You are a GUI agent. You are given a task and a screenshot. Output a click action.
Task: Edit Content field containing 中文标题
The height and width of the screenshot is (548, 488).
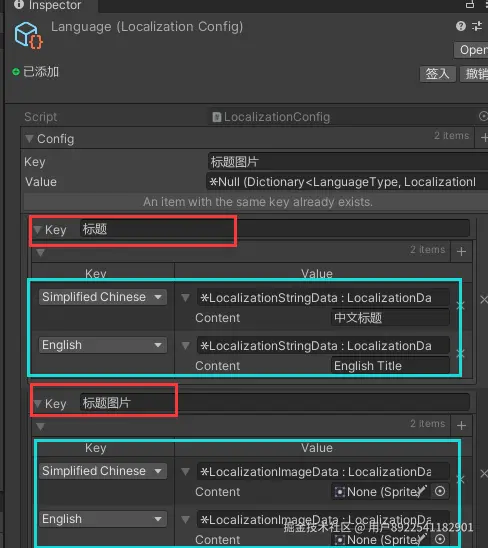coord(390,318)
